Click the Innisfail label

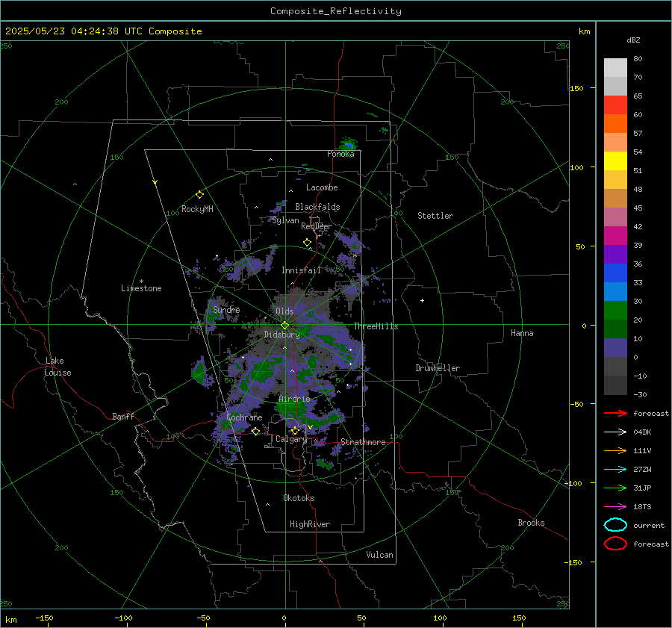click(301, 270)
